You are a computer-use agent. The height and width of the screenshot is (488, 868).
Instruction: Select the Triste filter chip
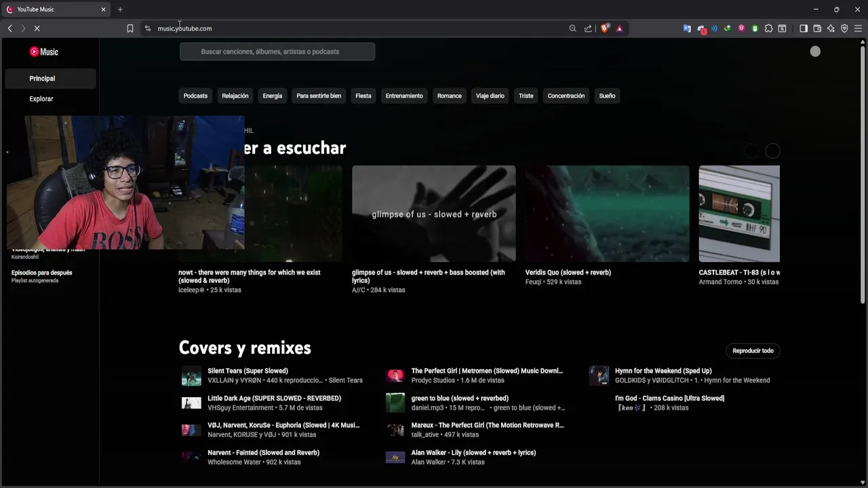point(526,96)
